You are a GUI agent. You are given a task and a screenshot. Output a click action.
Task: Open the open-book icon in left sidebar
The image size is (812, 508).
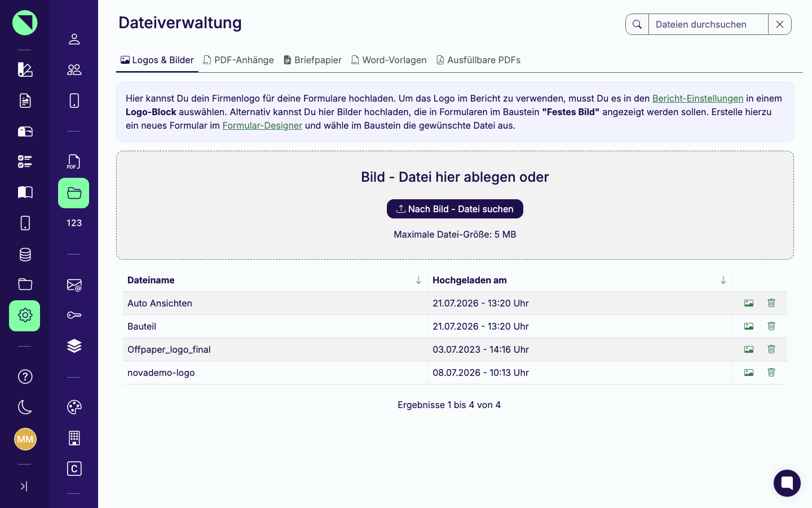click(25, 192)
